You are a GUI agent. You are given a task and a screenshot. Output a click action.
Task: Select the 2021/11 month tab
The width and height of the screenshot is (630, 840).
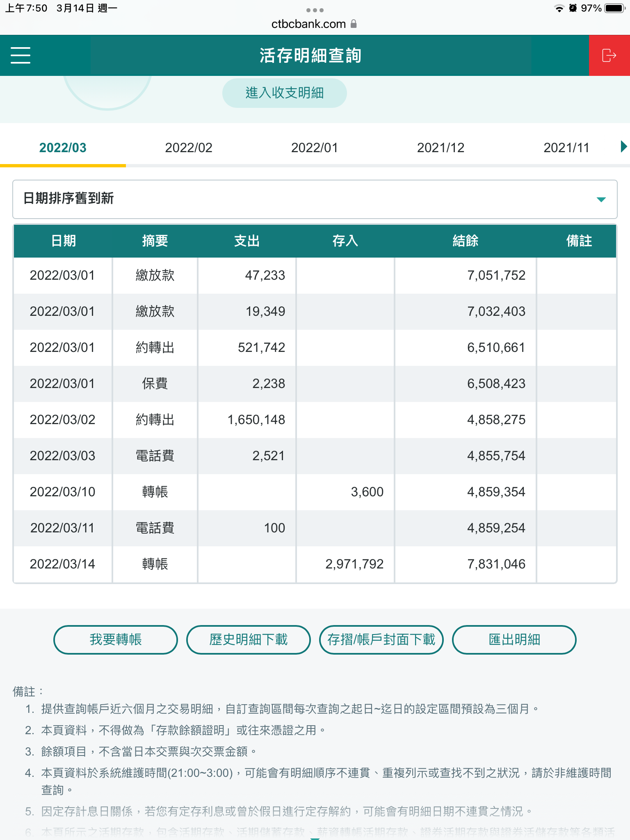click(x=566, y=148)
